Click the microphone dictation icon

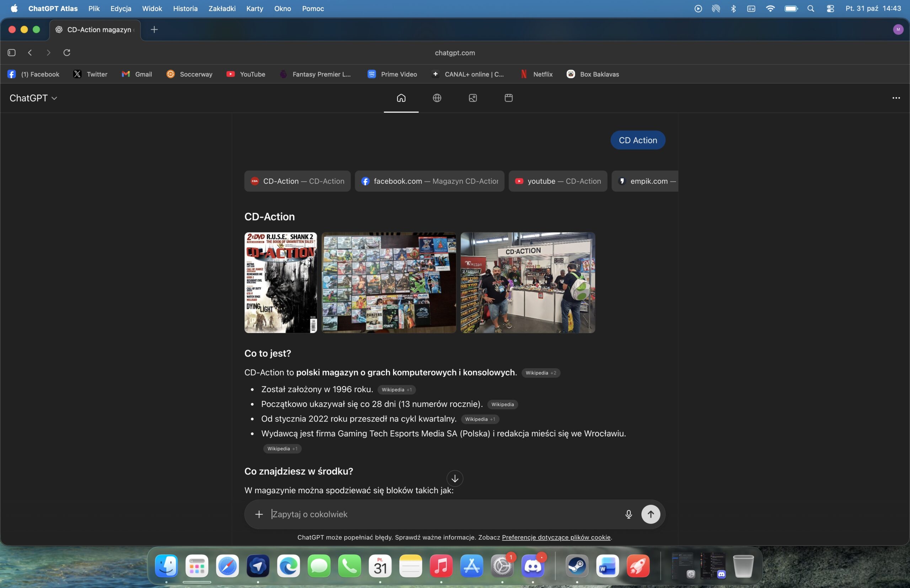point(628,514)
